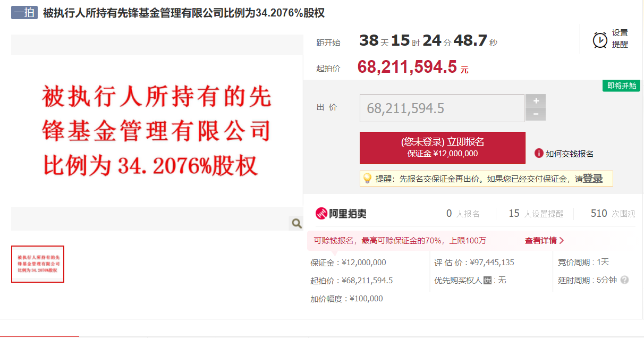644x338 pixels.
Task: Click the alarm clock reminder icon
Action: pyautogui.click(x=600, y=40)
